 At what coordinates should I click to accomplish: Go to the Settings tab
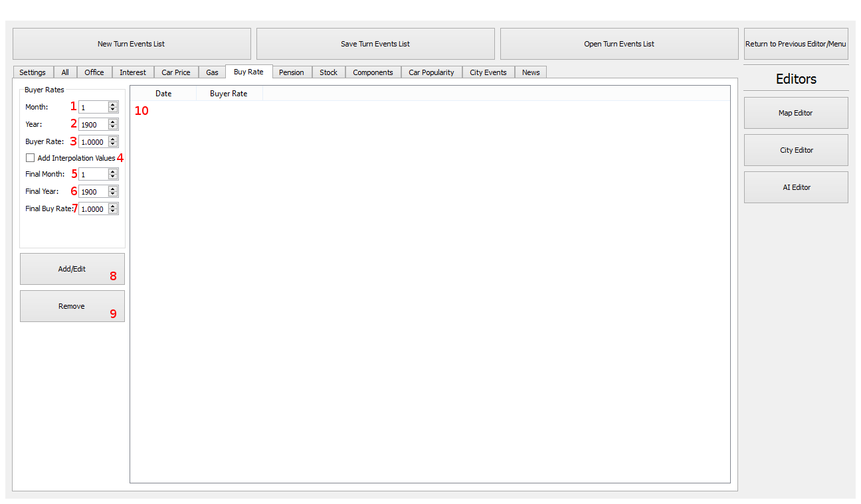point(33,72)
